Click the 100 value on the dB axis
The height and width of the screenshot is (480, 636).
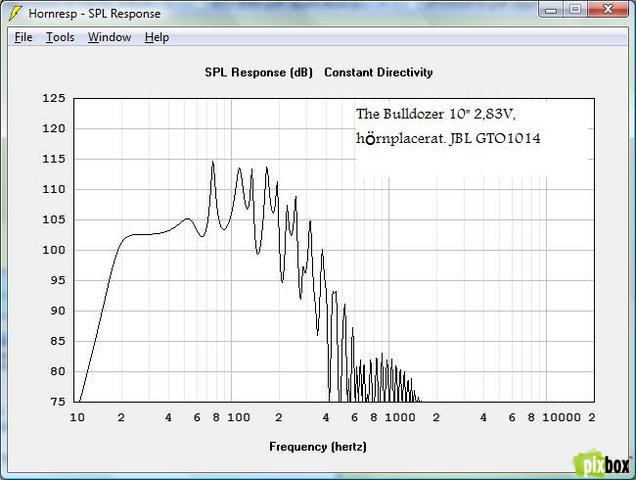(54, 250)
